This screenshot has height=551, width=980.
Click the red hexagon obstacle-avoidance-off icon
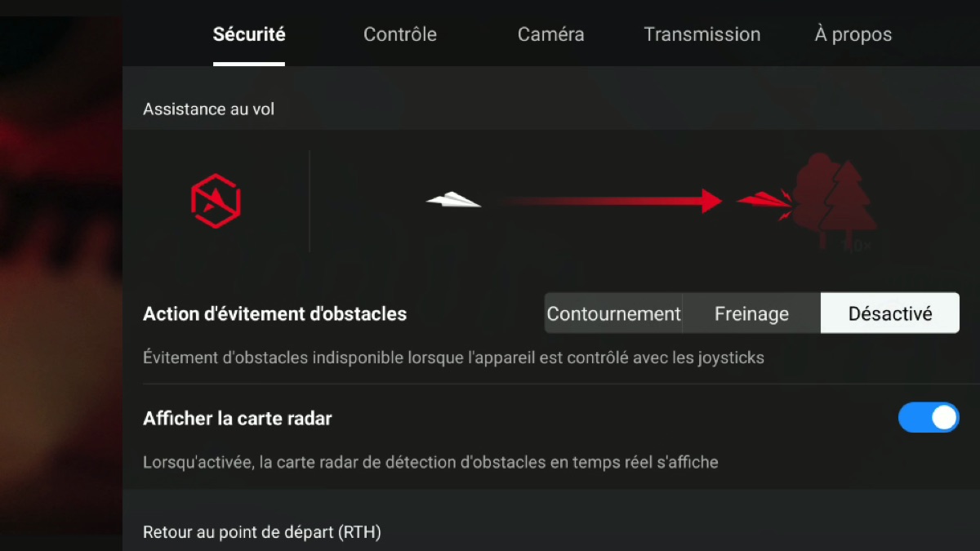click(x=216, y=200)
